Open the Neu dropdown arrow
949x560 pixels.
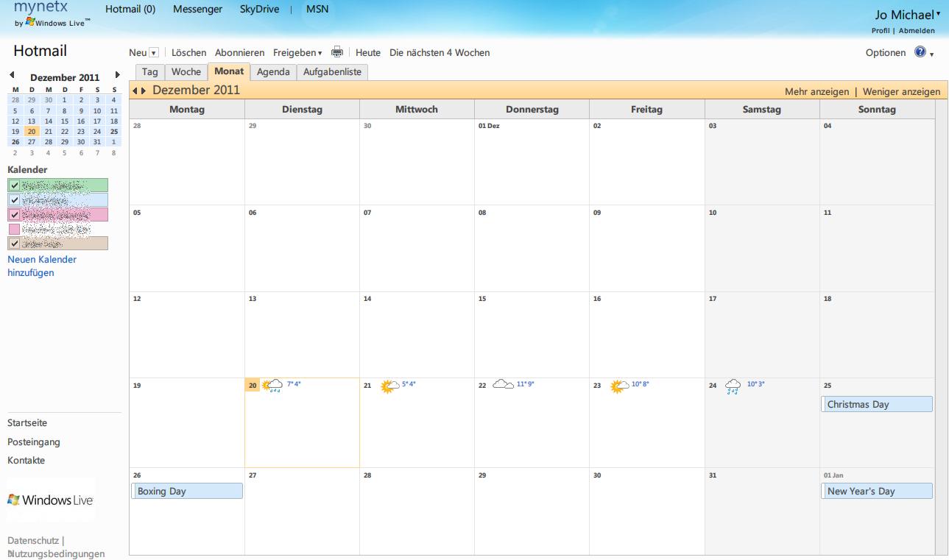(x=154, y=53)
